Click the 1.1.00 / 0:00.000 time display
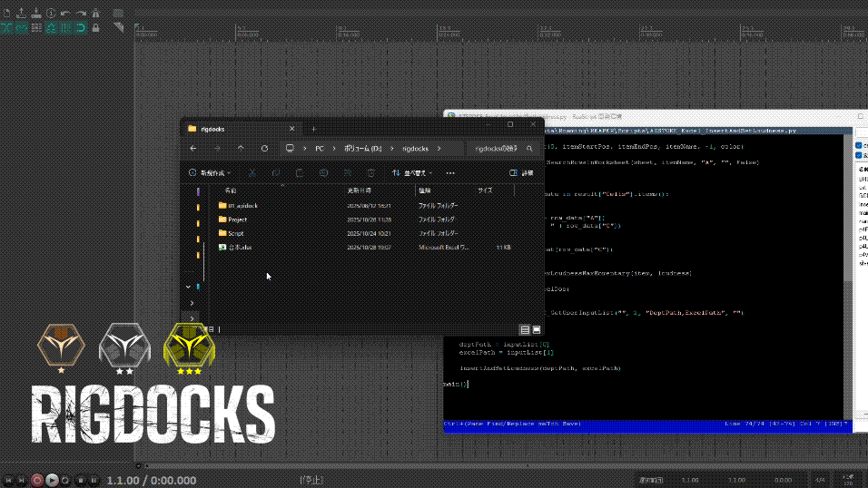Image resolution: width=868 pixels, height=488 pixels. click(152, 480)
